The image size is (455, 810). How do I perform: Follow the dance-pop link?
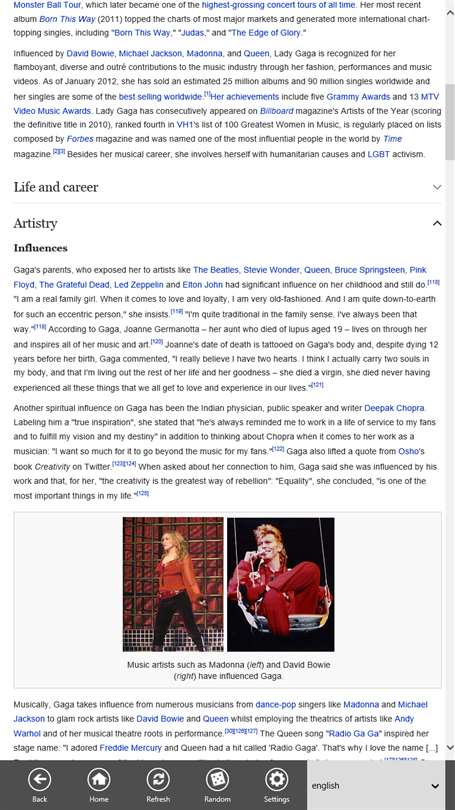click(x=276, y=705)
